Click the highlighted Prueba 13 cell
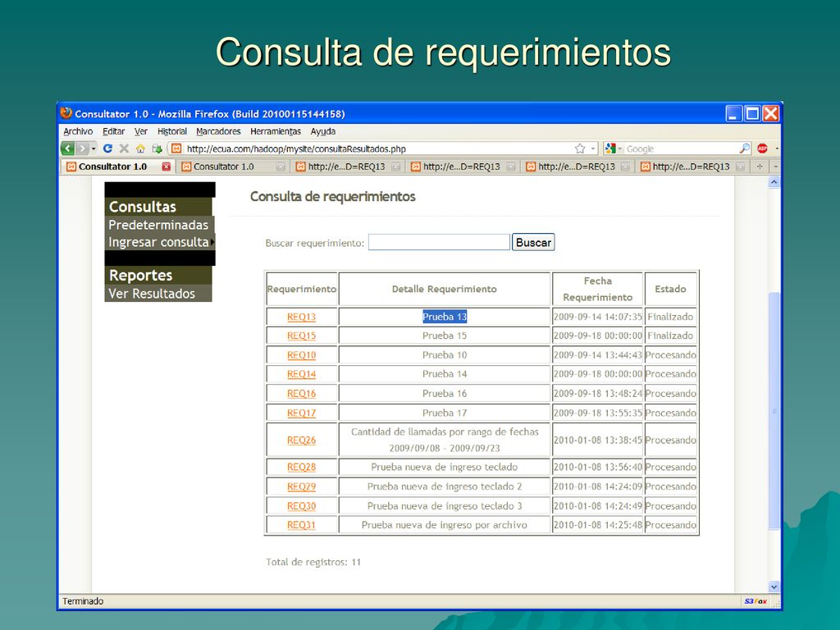Viewport: 840px width, 630px height. [x=445, y=317]
